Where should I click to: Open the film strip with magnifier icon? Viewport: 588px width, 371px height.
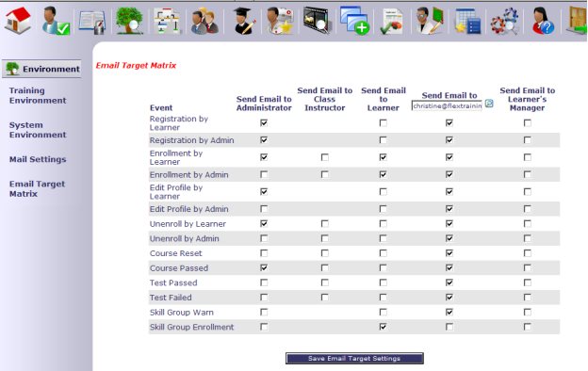coord(318,20)
